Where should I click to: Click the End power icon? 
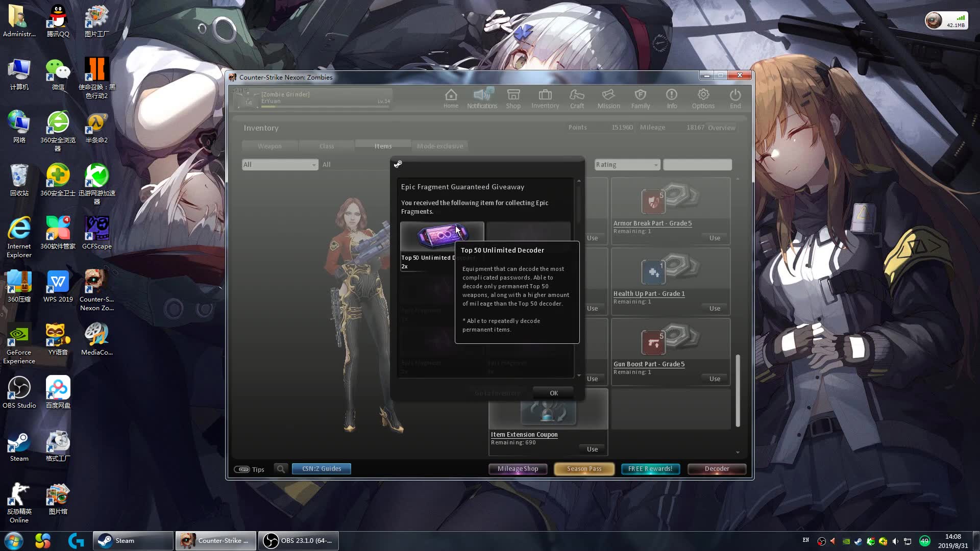point(735,98)
